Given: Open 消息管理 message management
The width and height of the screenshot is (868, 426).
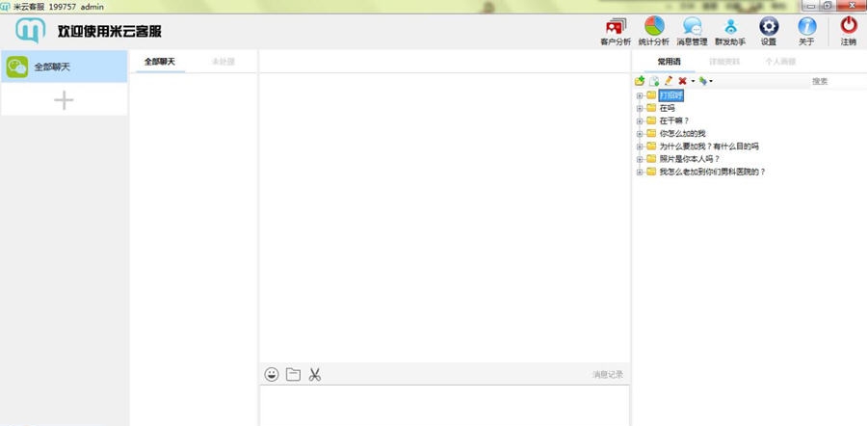Looking at the screenshot, I should point(692,32).
